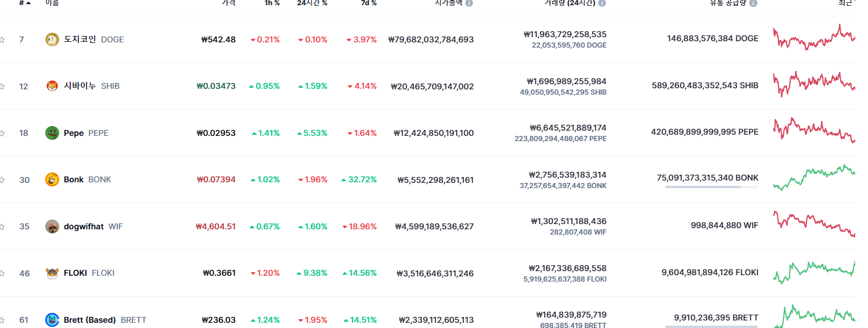The image size is (868, 328).
Task: Click the Brett (Based) logo icon
Action: pos(52,320)
